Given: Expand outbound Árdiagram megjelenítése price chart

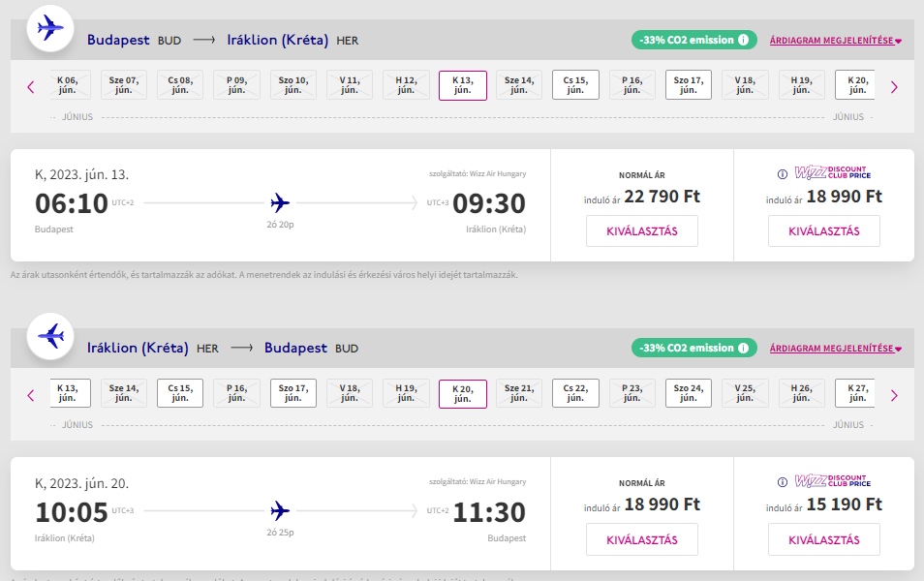Looking at the screenshot, I should [835, 41].
